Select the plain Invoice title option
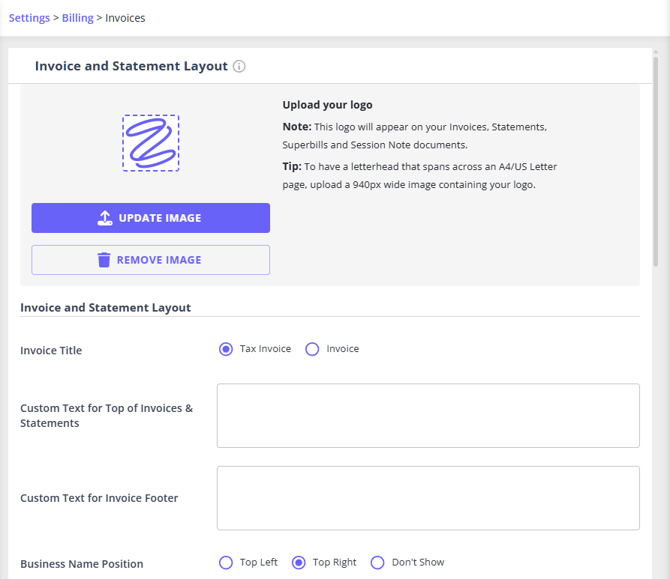670x579 pixels. (x=312, y=349)
